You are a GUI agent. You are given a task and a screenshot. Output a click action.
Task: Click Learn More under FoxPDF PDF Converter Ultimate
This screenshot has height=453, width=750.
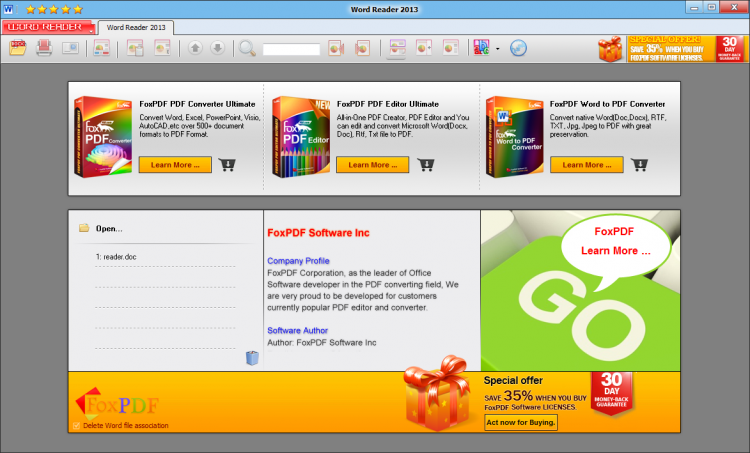tap(175, 165)
